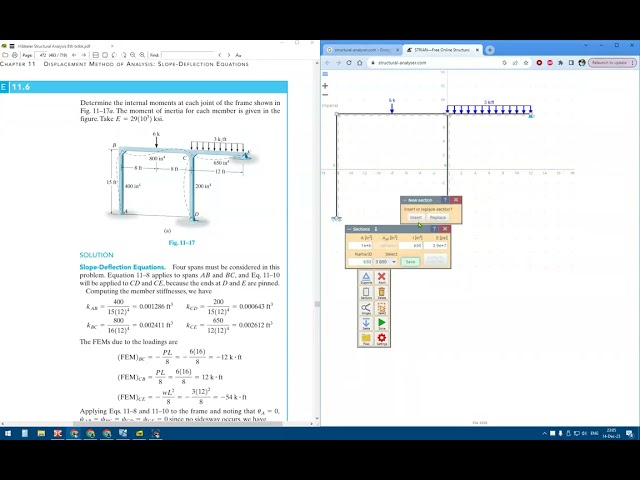This screenshot has height=480, width=640.
Task: Zoom in in PDF viewer toolbar
Action: (x=142, y=55)
